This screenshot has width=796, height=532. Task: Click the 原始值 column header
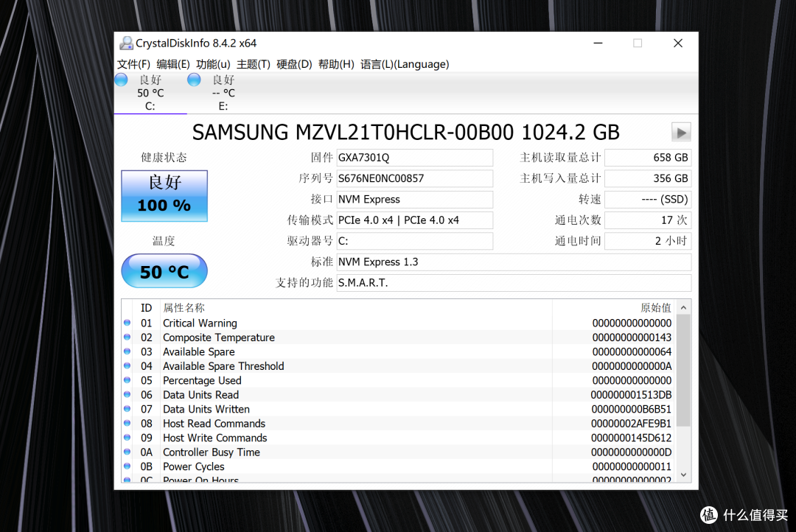click(x=656, y=308)
